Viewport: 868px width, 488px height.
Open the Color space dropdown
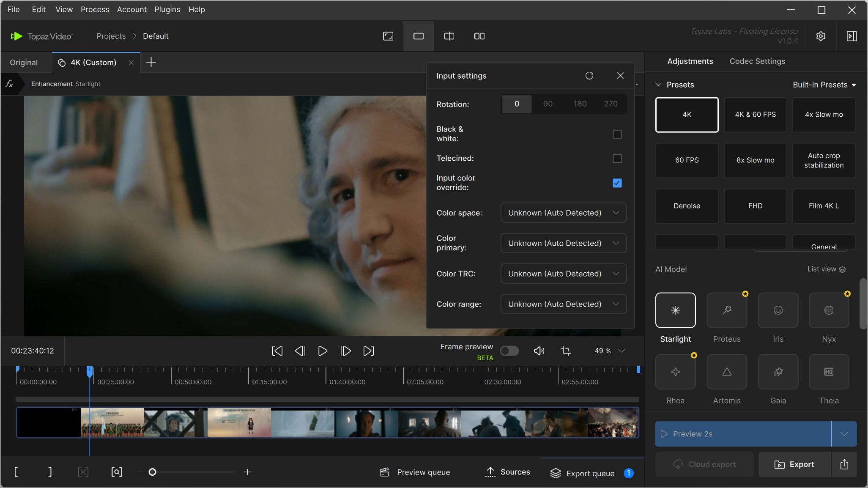tap(563, 213)
